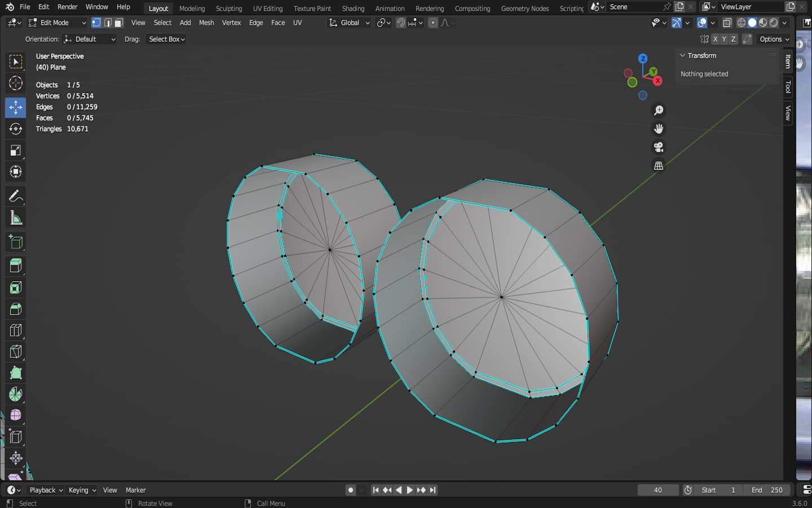812x508 pixels.
Task: Open the Playback popover in timeline
Action: 46,490
